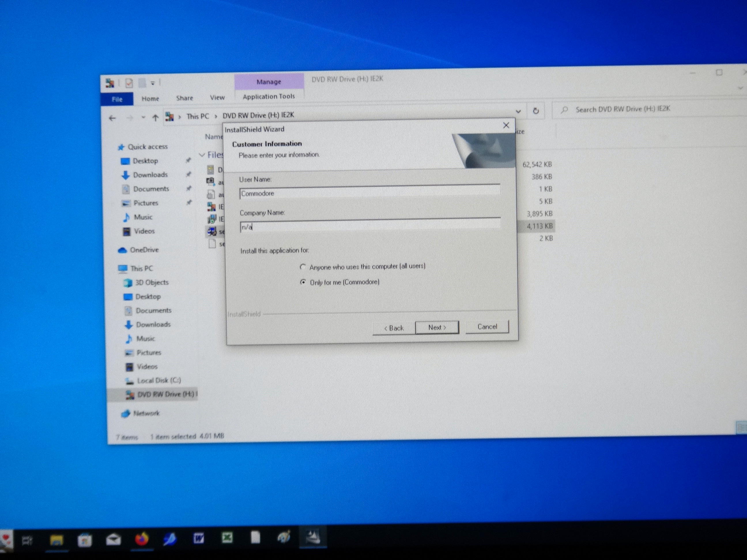This screenshot has height=560, width=747.
Task: Expand the address bar history dropdown
Action: 518,111
